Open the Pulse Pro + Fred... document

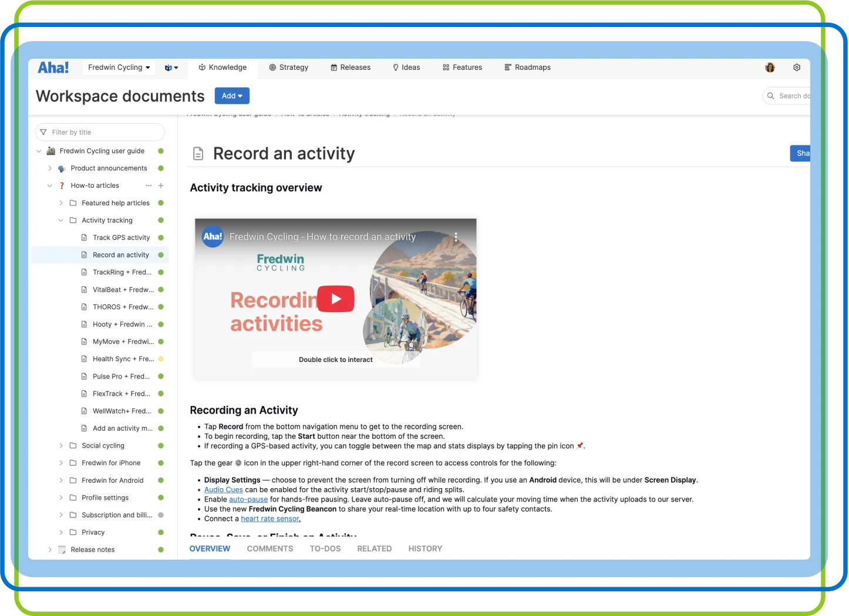pyautogui.click(x=121, y=377)
